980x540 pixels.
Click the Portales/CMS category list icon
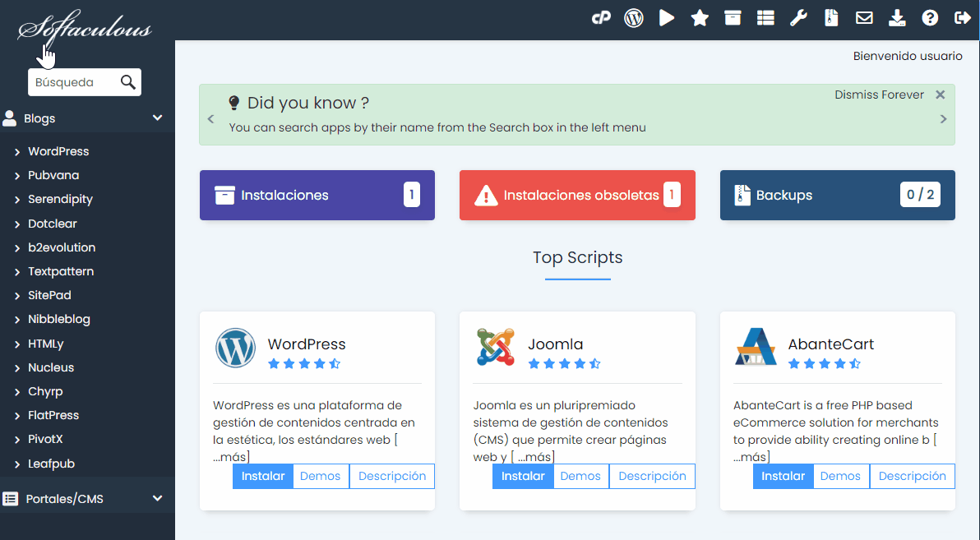(x=10, y=498)
